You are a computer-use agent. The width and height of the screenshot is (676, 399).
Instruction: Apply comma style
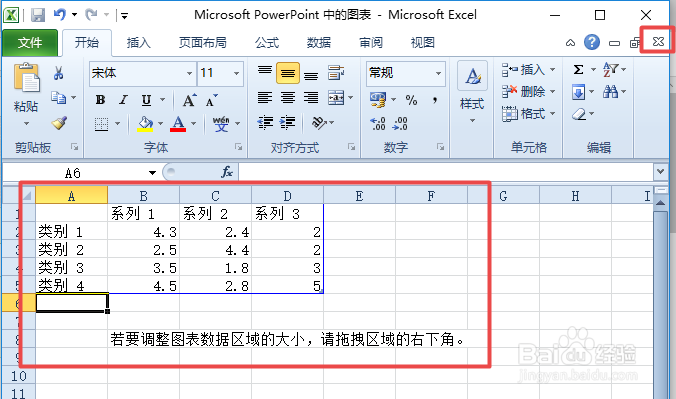(x=435, y=100)
